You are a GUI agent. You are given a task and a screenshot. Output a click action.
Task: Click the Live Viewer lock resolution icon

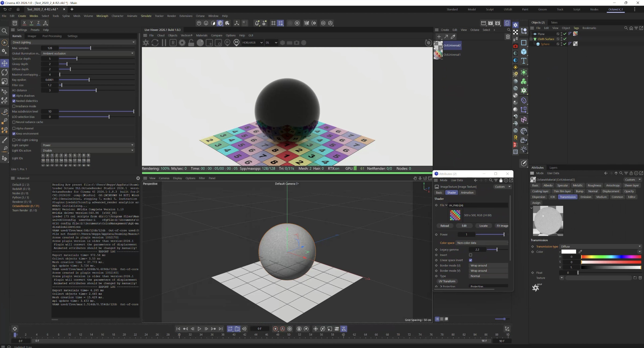191,43
